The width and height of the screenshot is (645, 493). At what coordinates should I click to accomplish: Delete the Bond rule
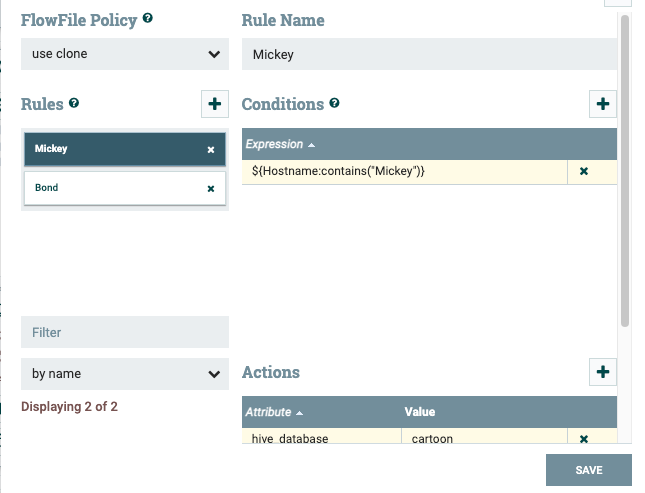pos(211,188)
